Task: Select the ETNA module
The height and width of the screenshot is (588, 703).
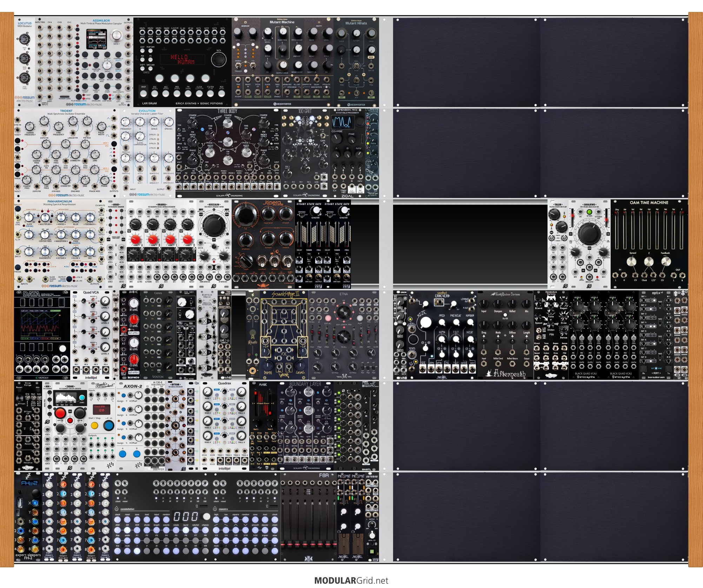Action: tap(344, 335)
